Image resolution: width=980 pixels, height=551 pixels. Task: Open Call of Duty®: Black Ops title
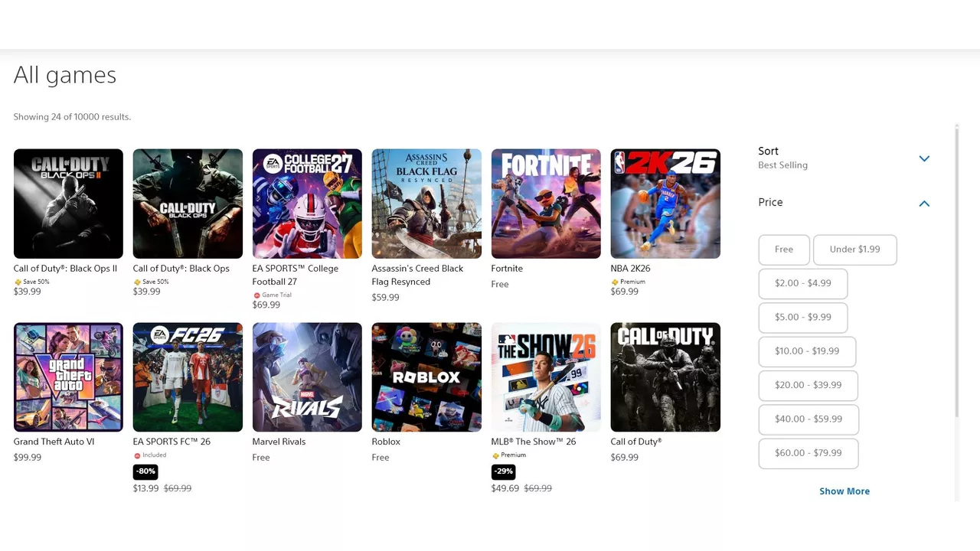coord(181,269)
